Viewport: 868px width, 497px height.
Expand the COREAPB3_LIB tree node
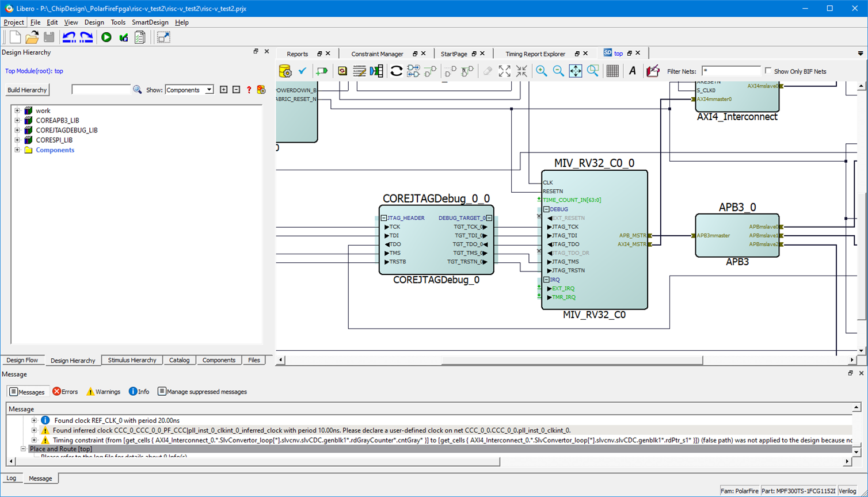tap(17, 120)
